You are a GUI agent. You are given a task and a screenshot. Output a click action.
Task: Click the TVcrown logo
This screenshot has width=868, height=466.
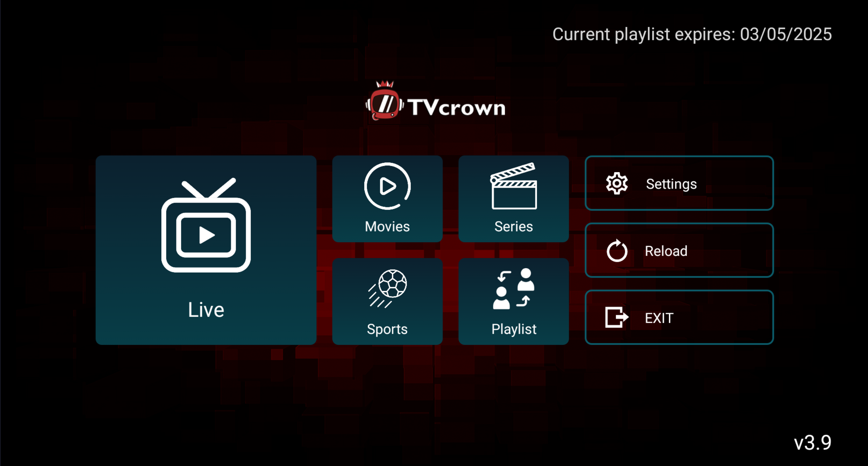[x=435, y=101]
